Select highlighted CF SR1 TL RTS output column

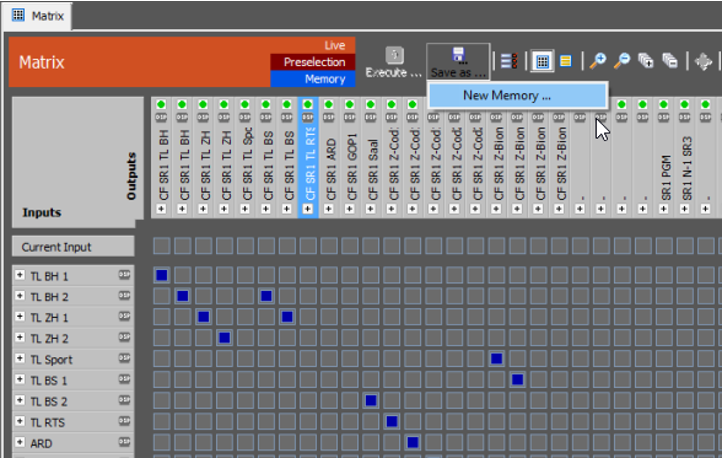(308, 157)
